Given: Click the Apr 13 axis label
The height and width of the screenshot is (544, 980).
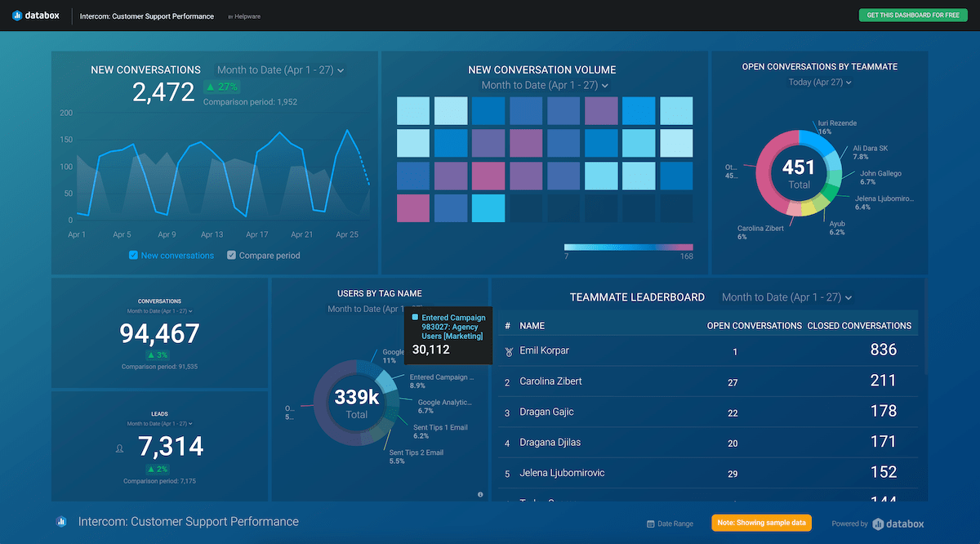Looking at the screenshot, I should coord(212,234).
